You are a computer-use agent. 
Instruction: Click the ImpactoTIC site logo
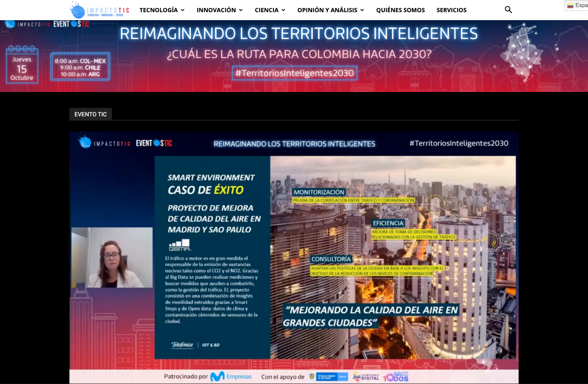click(100, 10)
